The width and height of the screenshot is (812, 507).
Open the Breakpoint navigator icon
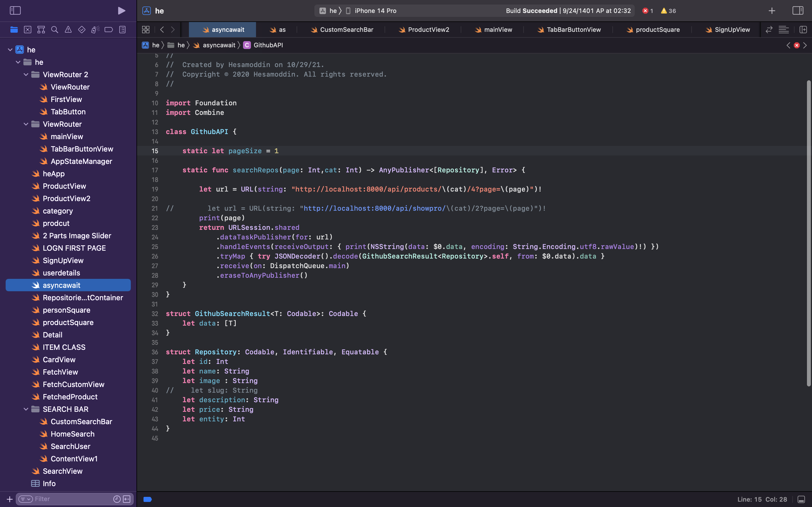click(x=108, y=30)
